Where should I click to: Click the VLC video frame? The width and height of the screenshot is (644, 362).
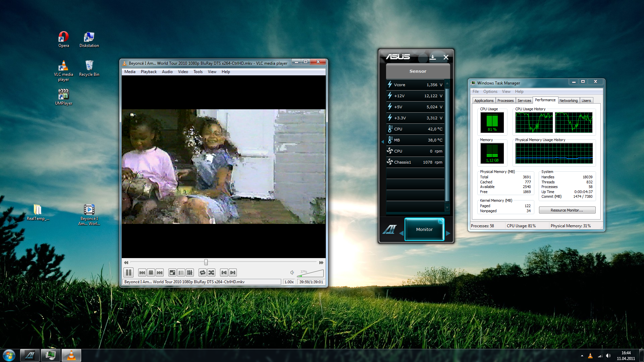(223, 167)
